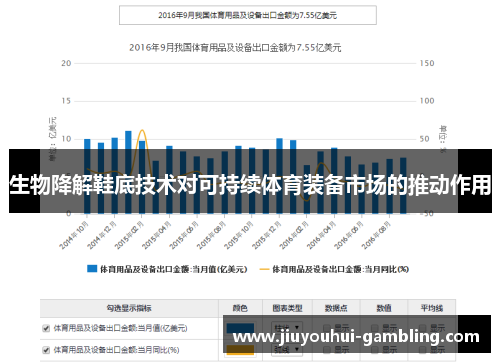Toggle the blue 当月值(亿美元) legend entry
The height and width of the screenshot is (362, 500).
pos(167,269)
